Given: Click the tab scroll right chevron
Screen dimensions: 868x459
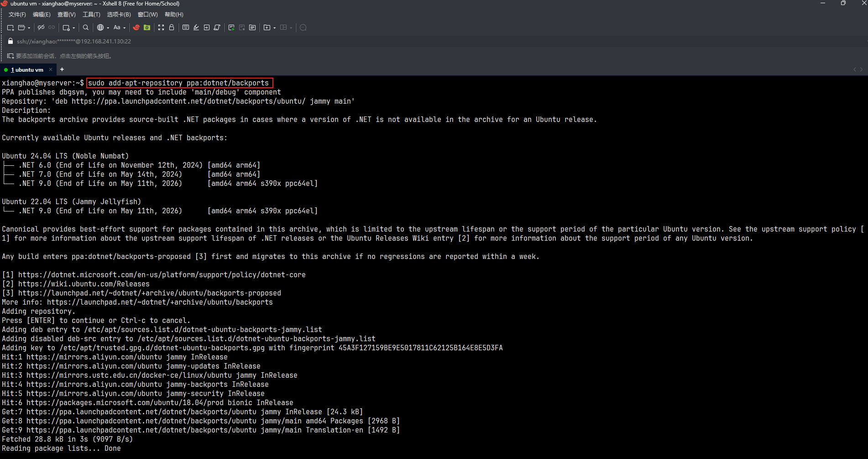Looking at the screenshot, I should point(862,69).
